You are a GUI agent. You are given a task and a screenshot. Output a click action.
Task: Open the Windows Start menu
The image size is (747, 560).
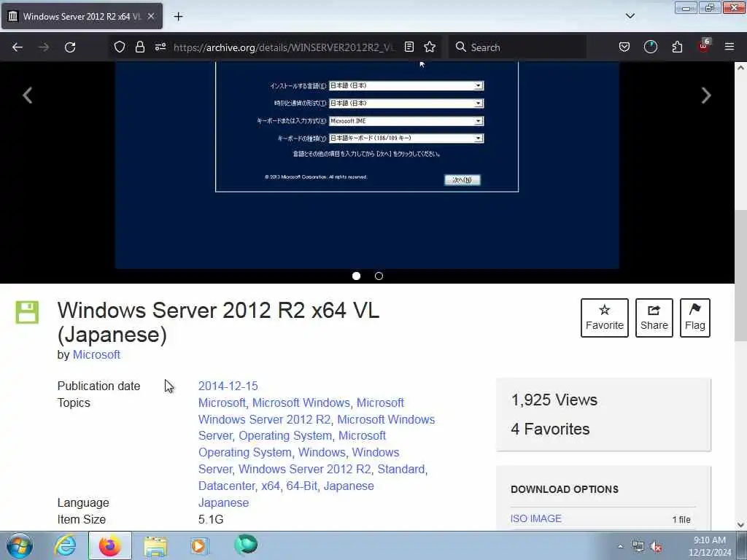pyautogui.click(x=20, y=545)
